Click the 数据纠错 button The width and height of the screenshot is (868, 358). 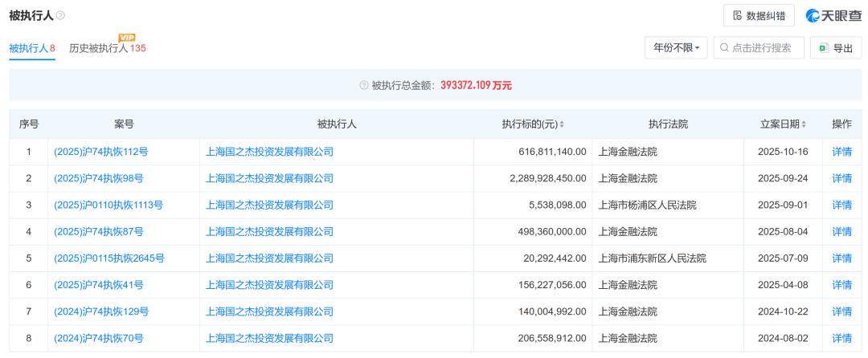(x=759, y=16)
